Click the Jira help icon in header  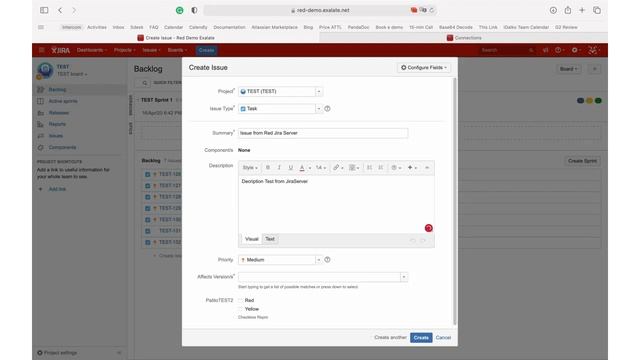pos(558,50)
